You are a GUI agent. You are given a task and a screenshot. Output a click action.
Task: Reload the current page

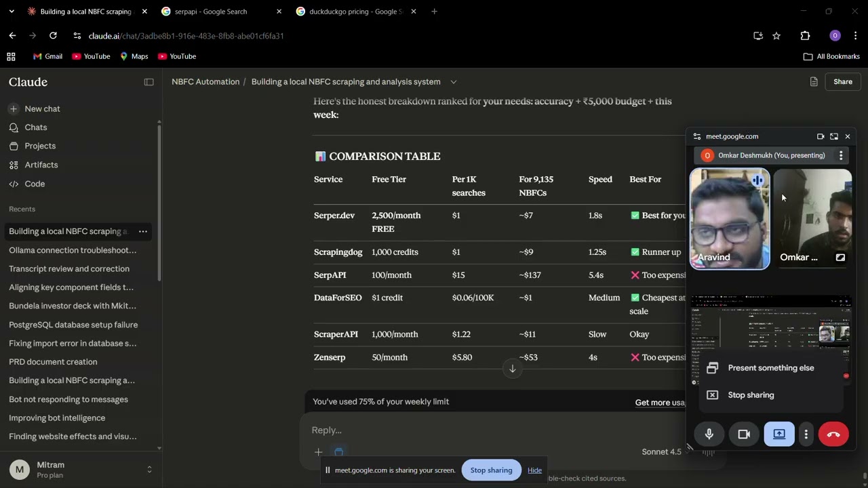tap(53, 36)
